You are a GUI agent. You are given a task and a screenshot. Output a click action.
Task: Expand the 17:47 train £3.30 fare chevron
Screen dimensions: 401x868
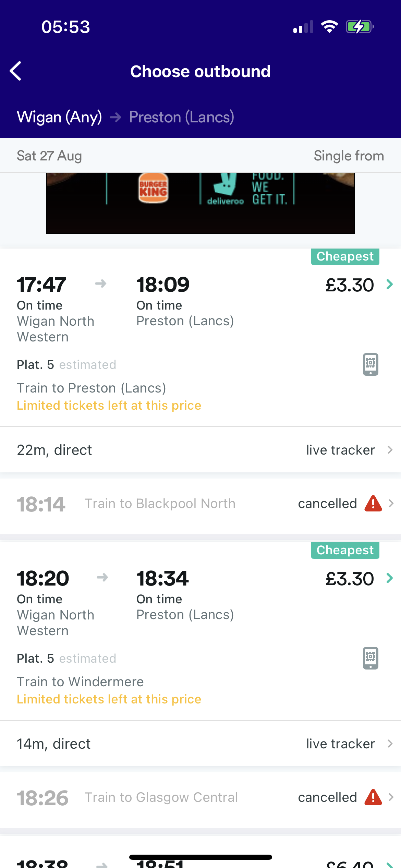click(389, 285)
